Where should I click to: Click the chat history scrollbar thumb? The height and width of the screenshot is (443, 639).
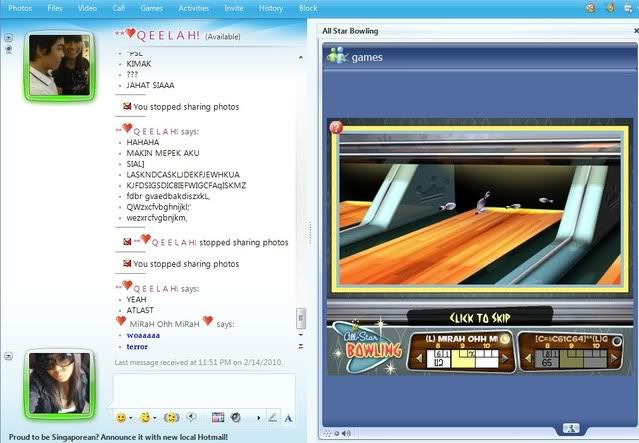pos(301,318)
